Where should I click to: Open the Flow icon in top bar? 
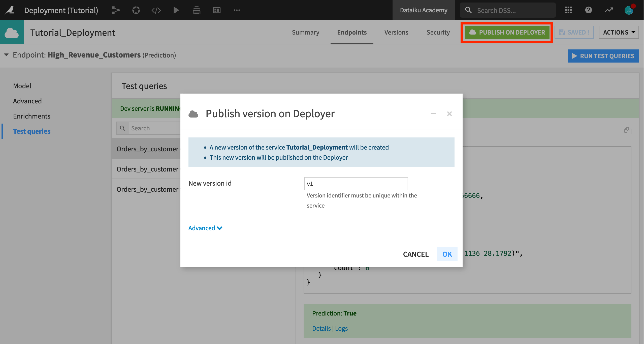pyautogui.click(x=116, y=10)
